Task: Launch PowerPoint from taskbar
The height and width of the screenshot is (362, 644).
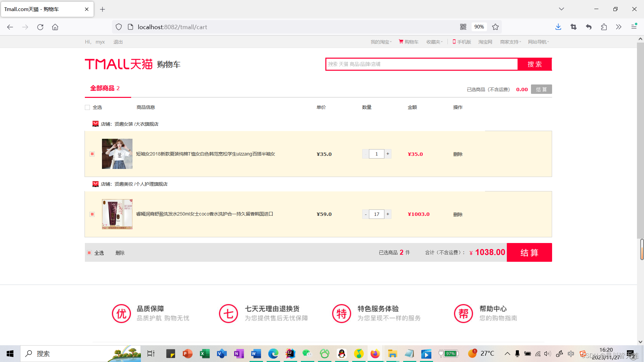Action: 187,354
